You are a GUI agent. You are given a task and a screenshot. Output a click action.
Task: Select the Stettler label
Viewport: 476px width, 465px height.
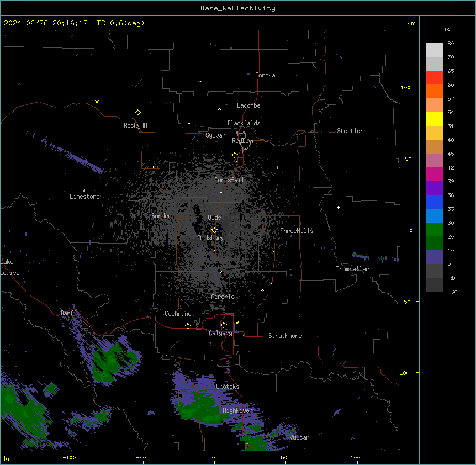coord(350,131)
